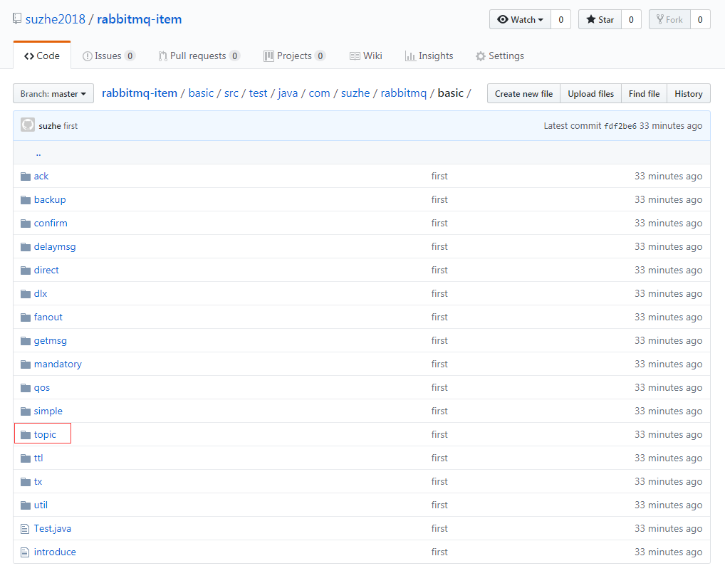The height and width of the screenshot is (588, 725).
Task: Open the introduce file name link
Action: 55,552
